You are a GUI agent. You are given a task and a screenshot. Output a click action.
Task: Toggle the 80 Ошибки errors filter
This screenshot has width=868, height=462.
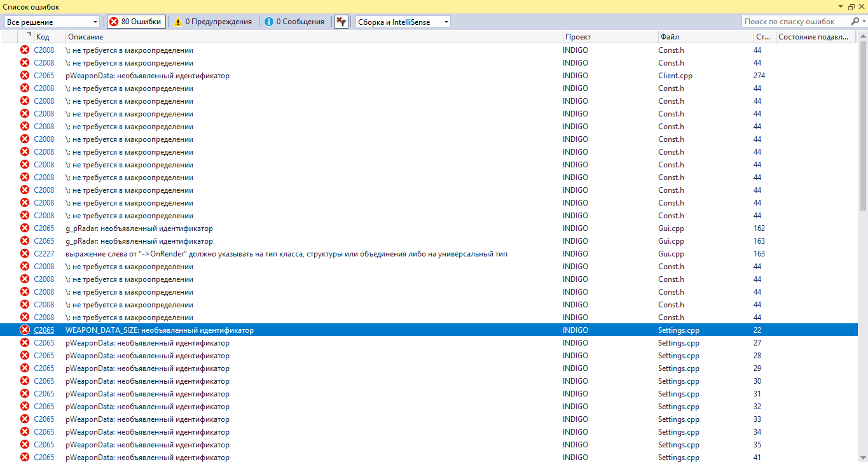[135, 22]
